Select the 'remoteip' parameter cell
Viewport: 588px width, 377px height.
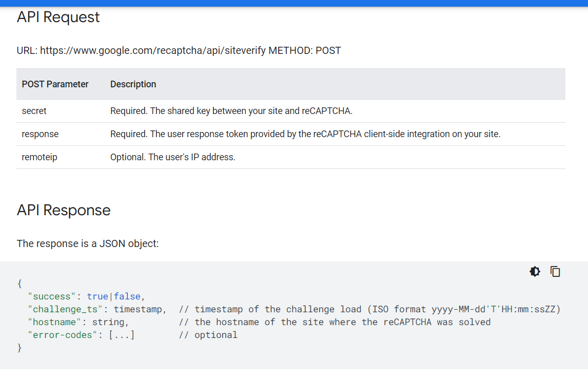pos(40,157)
